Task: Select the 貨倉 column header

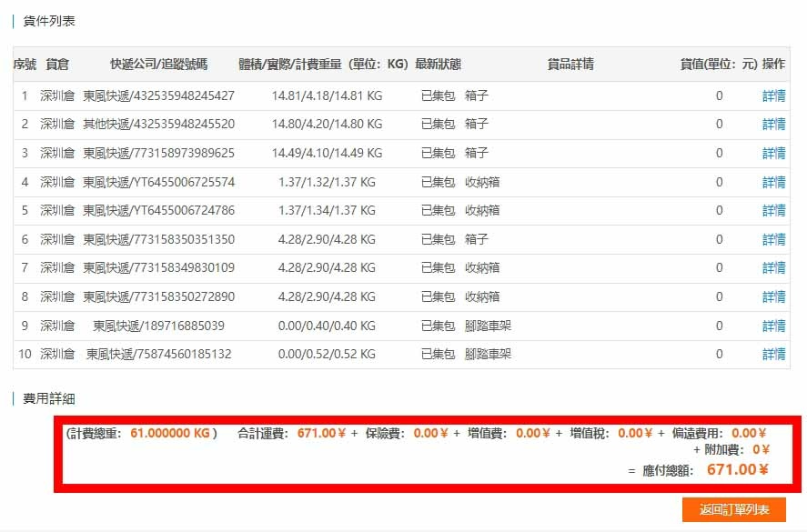Action: click(x=57, y=65)
